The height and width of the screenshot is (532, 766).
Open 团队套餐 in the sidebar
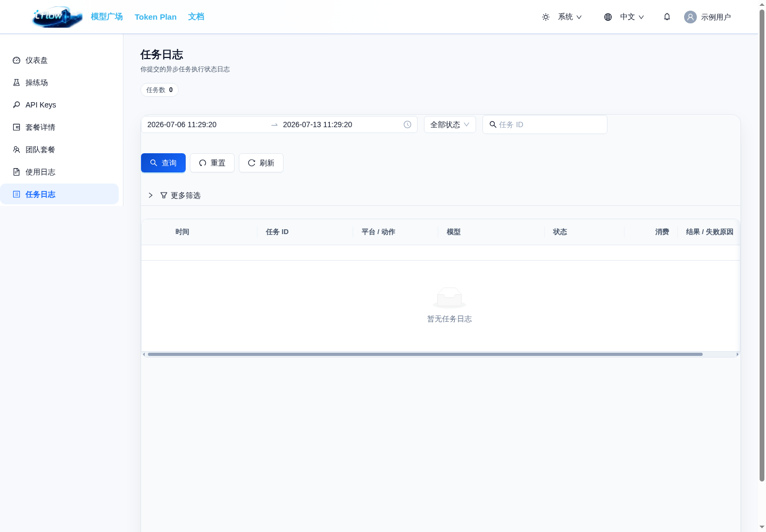click(x=59, y=149)
